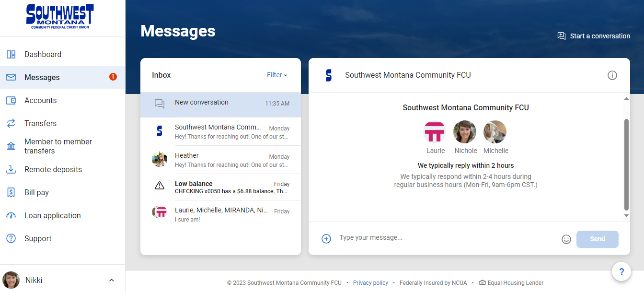Click Laurie's avatar in chat panel
The image size is (644, 293).
click(435, 132)
